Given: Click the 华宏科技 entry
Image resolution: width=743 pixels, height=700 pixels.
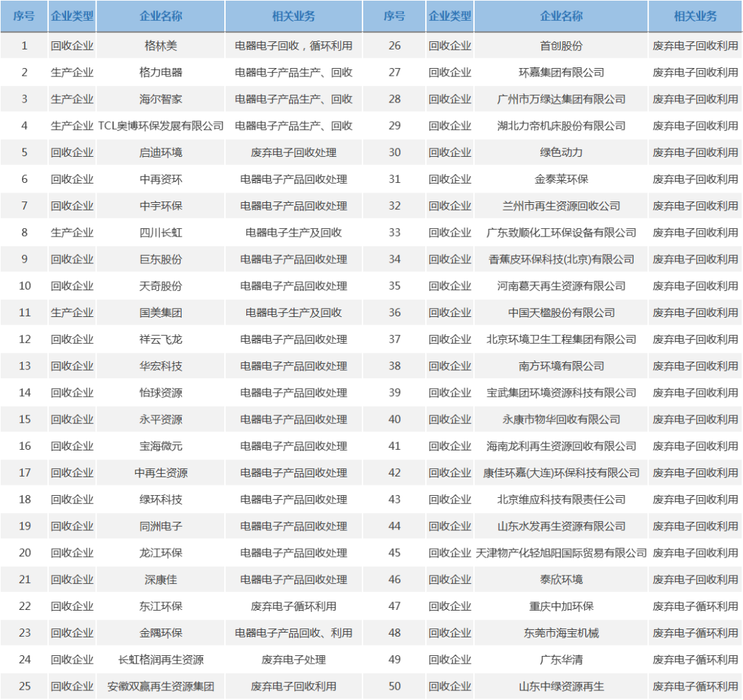Looking at the screenshot, I should pyautogui.click(x=160, y=366).
